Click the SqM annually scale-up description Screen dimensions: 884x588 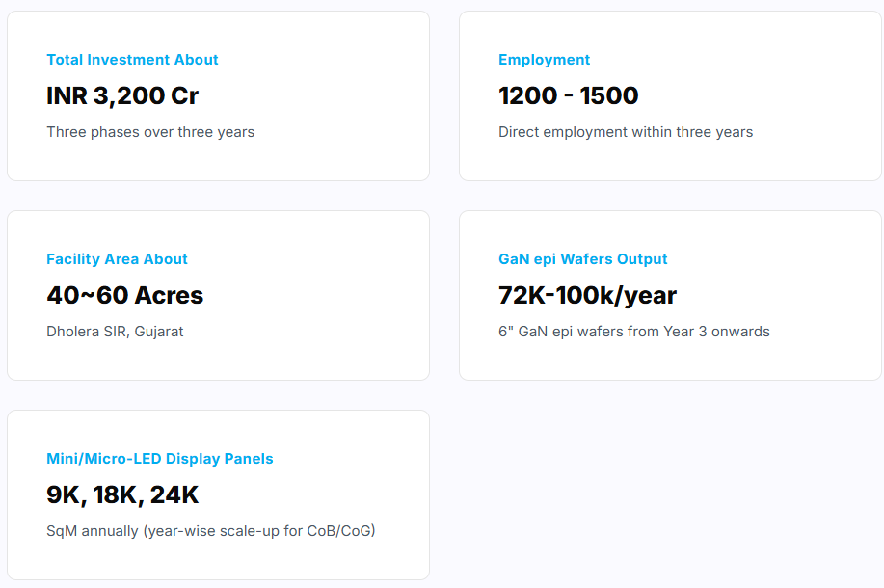click(x=211, y=531)
